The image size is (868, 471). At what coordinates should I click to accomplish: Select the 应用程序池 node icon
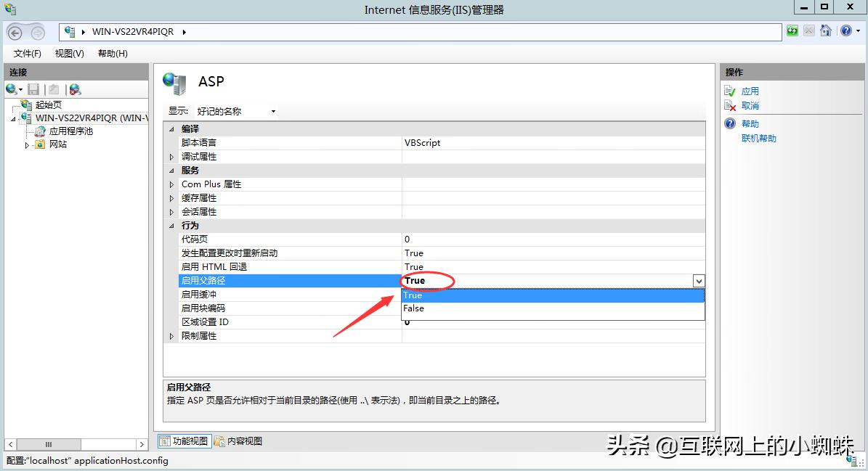point(38,131)
